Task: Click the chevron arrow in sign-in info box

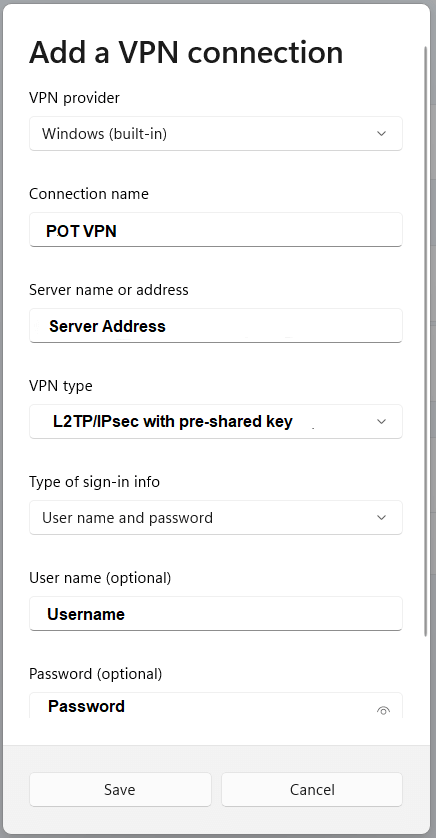Action: point(382,517)
